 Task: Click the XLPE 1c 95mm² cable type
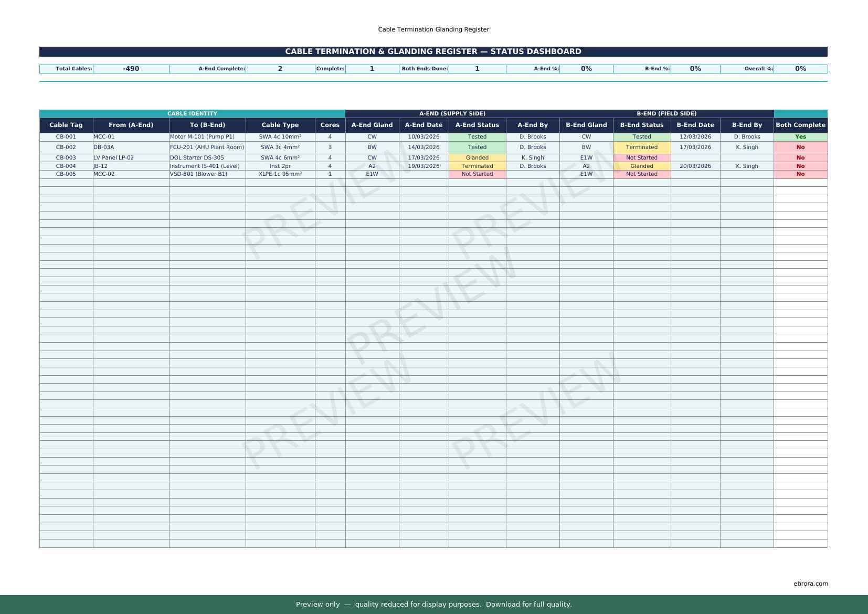[280, 174]
